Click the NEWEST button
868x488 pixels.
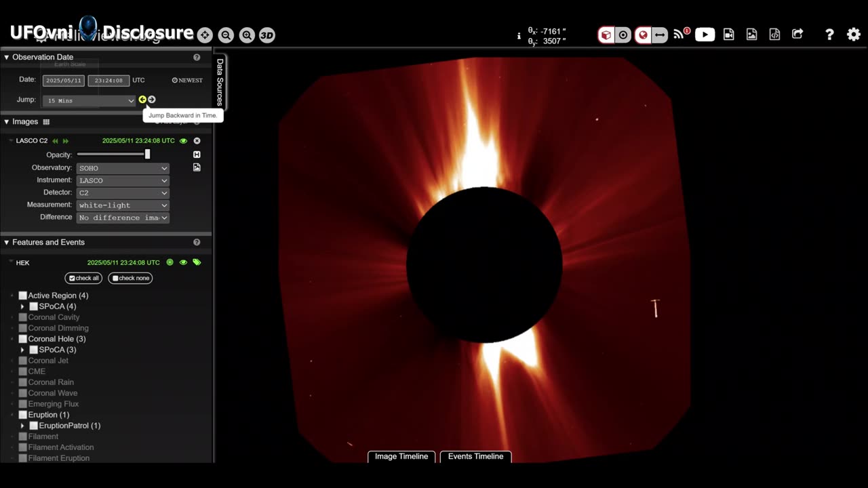point(187,80)
